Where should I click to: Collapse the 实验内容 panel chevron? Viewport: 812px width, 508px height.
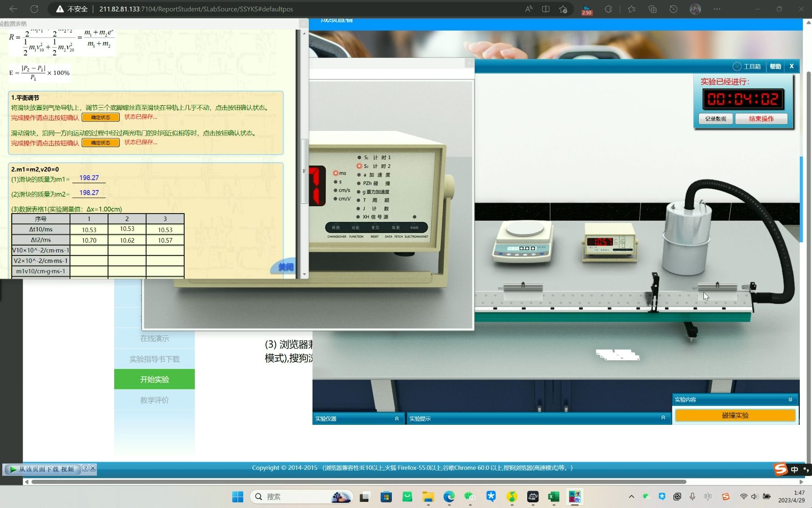coord(790,400)
